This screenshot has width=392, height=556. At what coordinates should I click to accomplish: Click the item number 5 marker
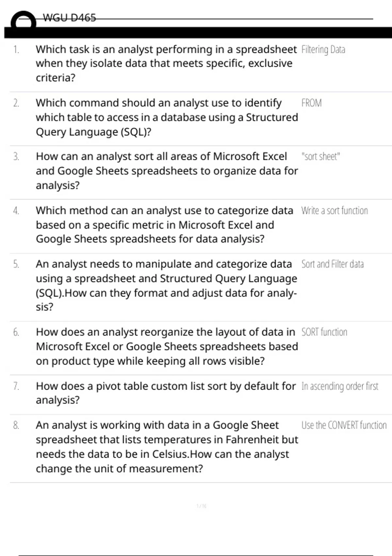coord(16,264)
